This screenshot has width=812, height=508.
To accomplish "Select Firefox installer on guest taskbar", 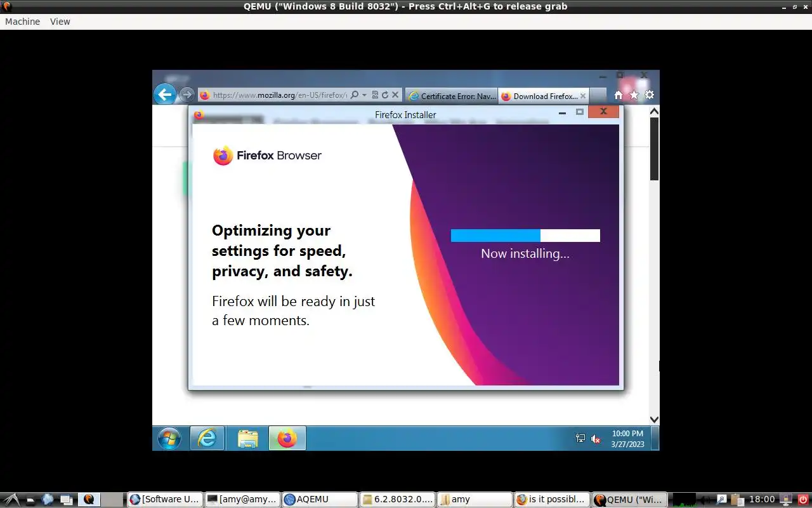I will click(287, 438).
